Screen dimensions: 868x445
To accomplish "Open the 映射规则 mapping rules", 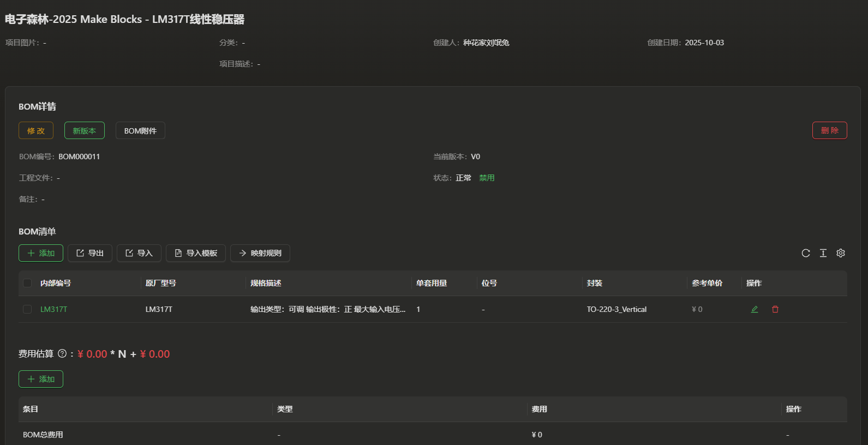I will [x=260, y=253].
